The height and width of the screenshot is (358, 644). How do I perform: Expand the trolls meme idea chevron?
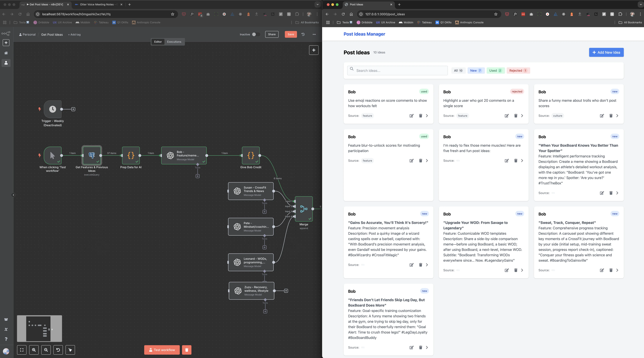pos(617,116)
